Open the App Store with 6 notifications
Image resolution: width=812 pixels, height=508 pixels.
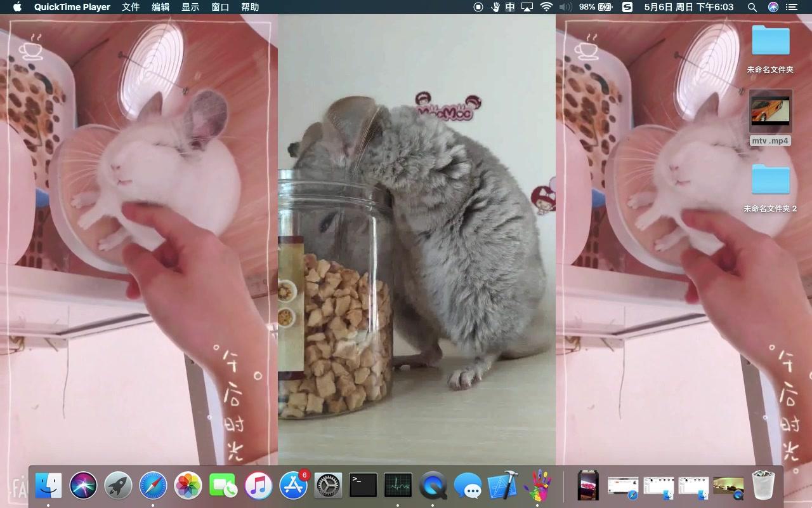[x=292, y=486]
